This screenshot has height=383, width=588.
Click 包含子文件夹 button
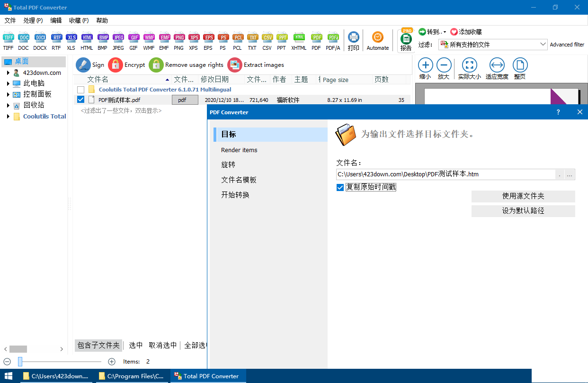click(98, 346)
